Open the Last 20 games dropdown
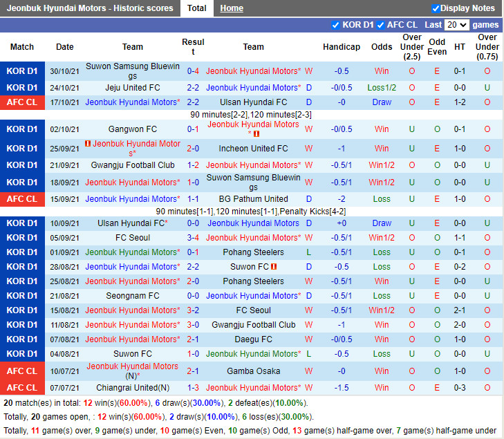This screenshot has width=504, height=439. tap(456, 25)
